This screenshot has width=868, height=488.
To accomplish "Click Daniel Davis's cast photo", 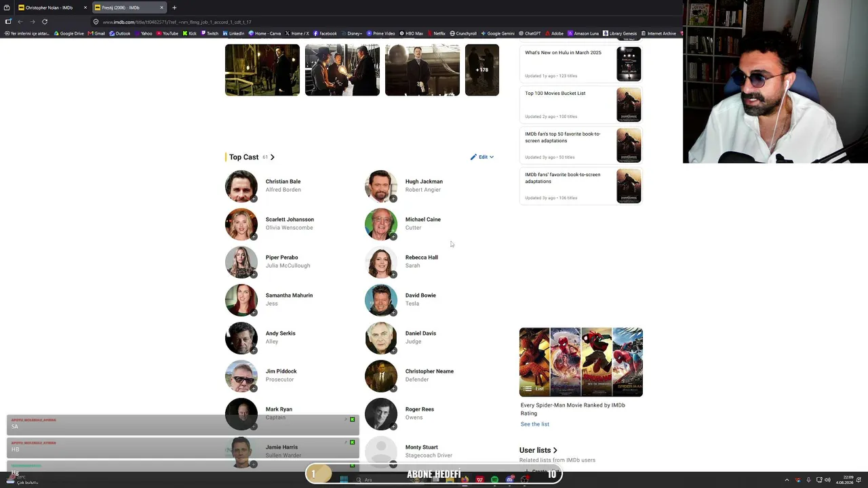I will [x=381, y=338].
